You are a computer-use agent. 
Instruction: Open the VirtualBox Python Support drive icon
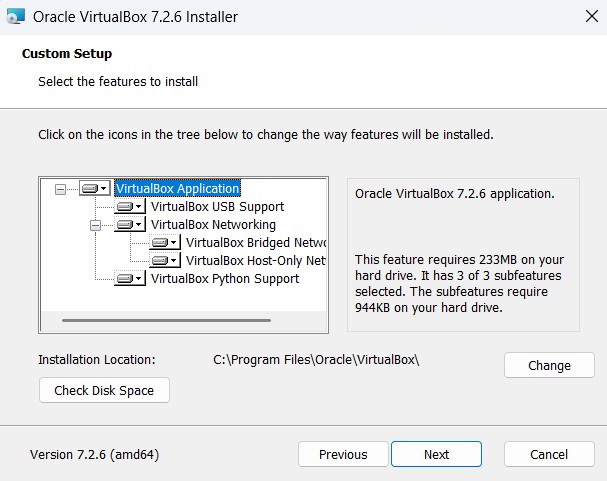129,279
